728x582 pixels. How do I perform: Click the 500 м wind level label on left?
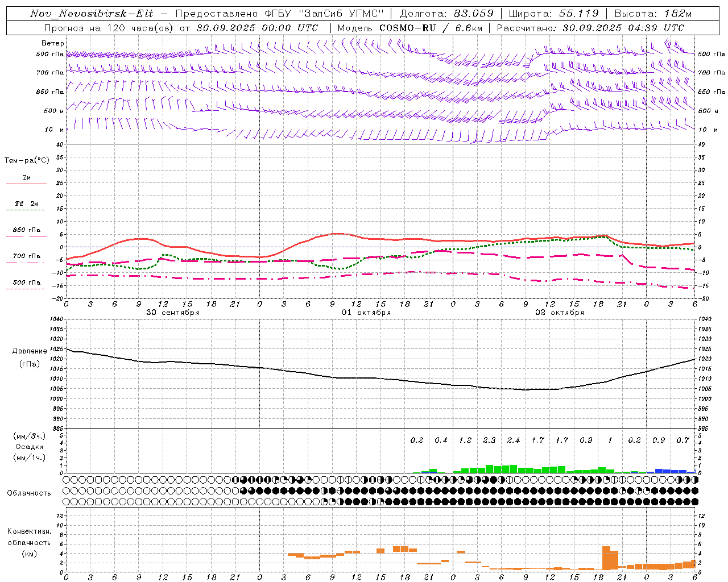coord(54,111)
